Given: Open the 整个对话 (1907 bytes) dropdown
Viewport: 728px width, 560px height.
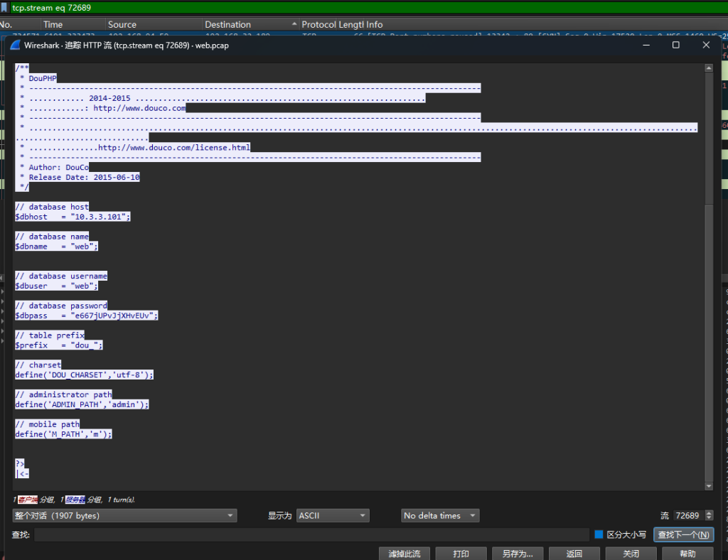Looking at the screenshot, I should (124, 515).
